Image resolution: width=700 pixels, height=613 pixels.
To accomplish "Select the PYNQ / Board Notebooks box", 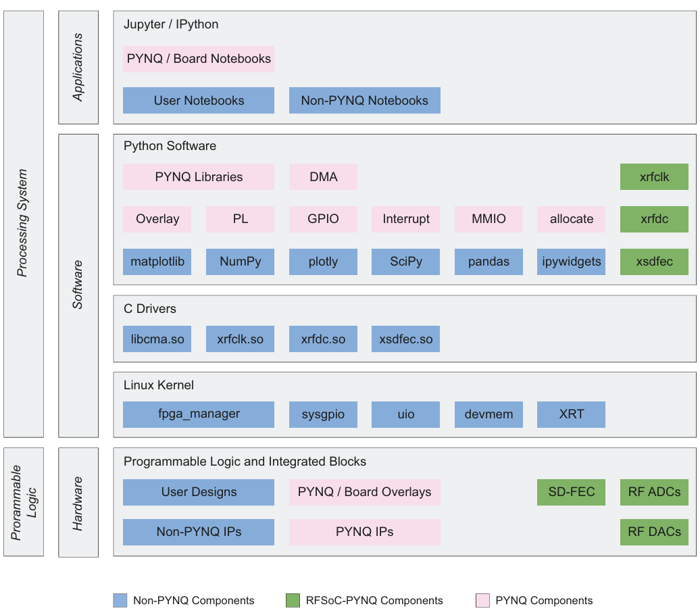I will click(199, 59).
